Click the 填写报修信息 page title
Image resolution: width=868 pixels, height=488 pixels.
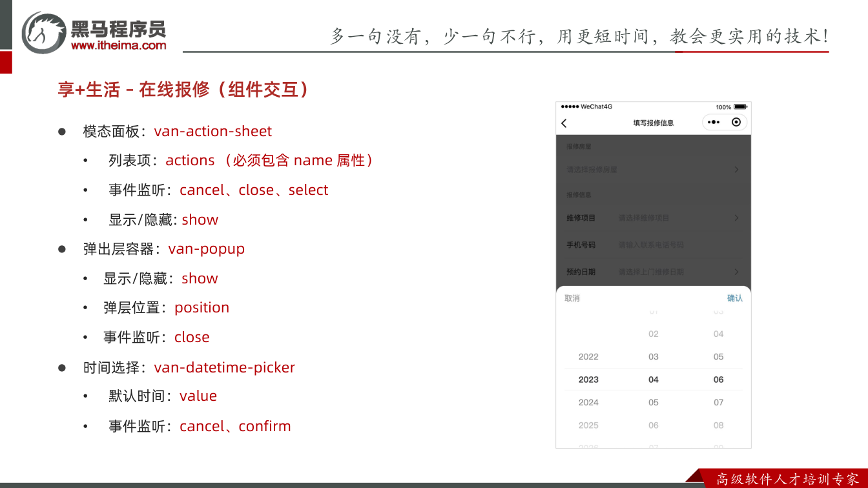click(x=654, y=123)
